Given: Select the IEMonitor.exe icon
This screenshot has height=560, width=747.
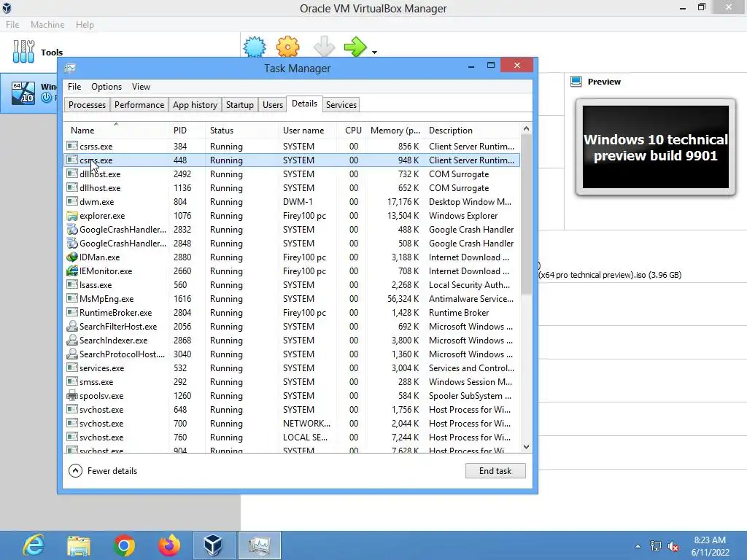Looking at the screenshot, I should pos(72,271).
